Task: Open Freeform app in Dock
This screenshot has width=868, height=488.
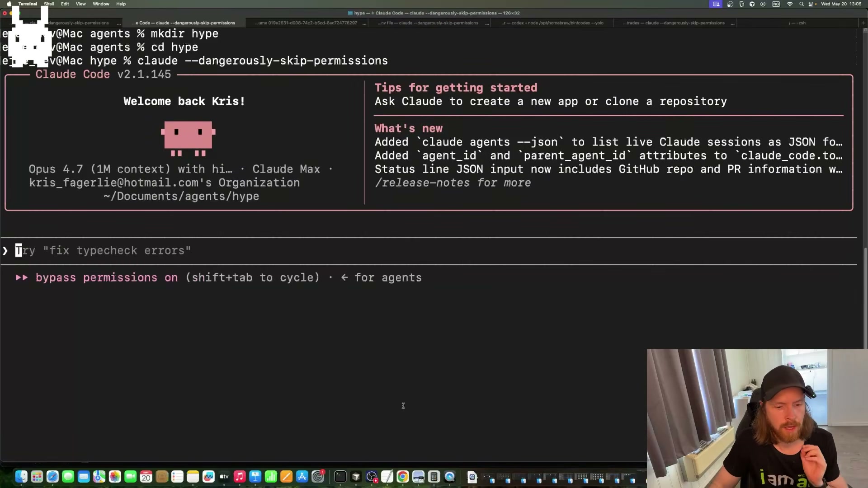Action: pyautogui.click(x=208, y=476)
